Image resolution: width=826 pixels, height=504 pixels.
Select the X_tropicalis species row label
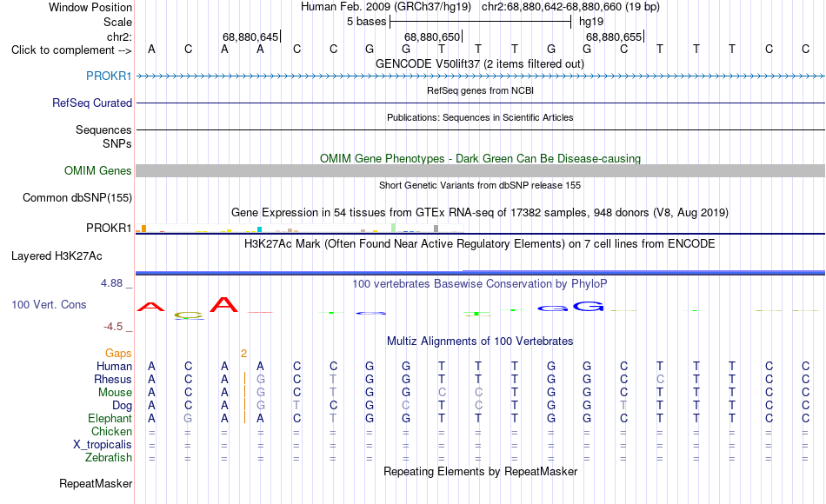[103, 445]
